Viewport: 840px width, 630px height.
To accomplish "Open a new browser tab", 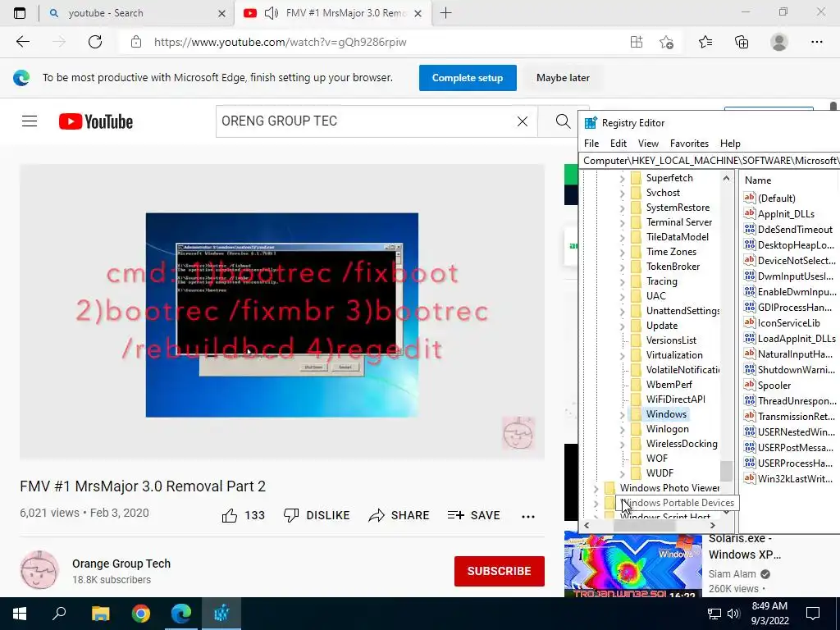I will (445, 13).
